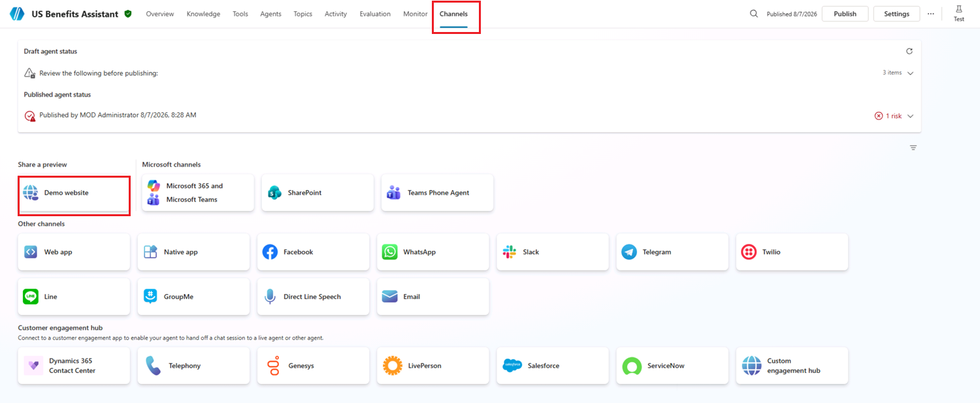Switch to the Activity tab
980x403 pixels.
(x=336, y=14)
